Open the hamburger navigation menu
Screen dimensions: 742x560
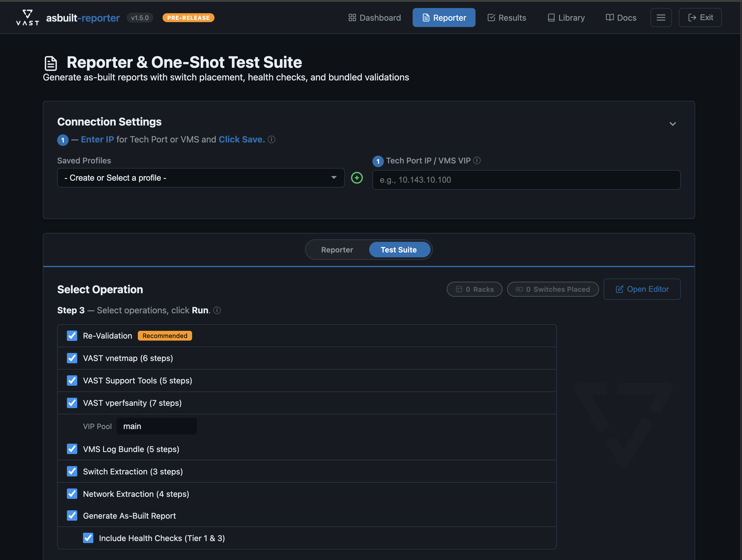(661, 18)
